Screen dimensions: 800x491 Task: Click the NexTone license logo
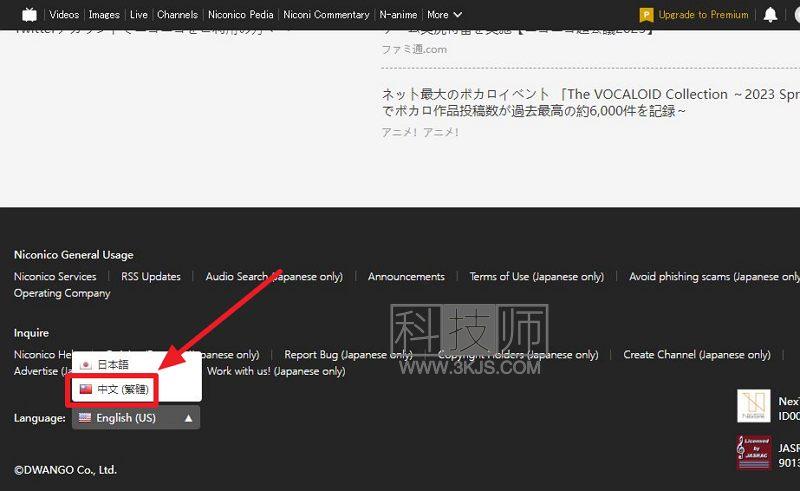click(x=754, y=406)
